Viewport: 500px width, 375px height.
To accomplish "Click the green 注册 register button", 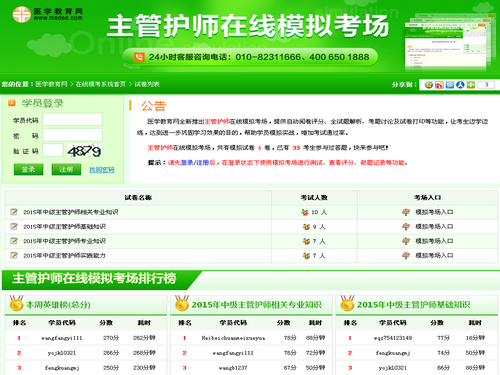I will [66, 169].
